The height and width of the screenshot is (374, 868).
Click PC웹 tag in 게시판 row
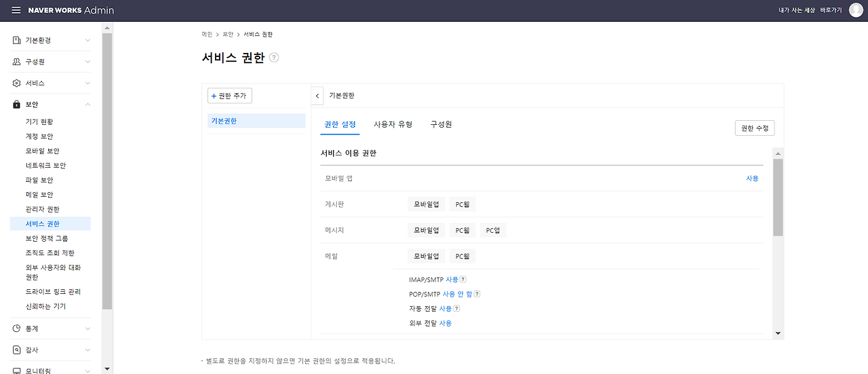462,204
